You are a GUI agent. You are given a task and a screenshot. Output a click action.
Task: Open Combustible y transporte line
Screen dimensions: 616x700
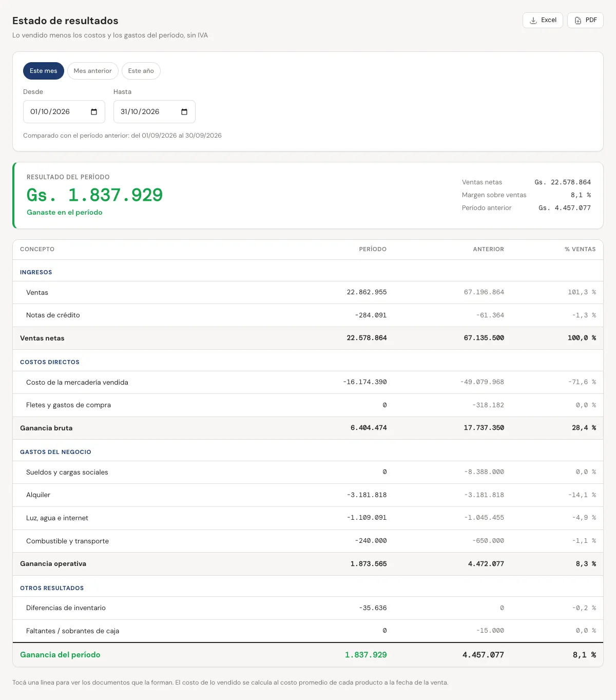pos(308,541)
